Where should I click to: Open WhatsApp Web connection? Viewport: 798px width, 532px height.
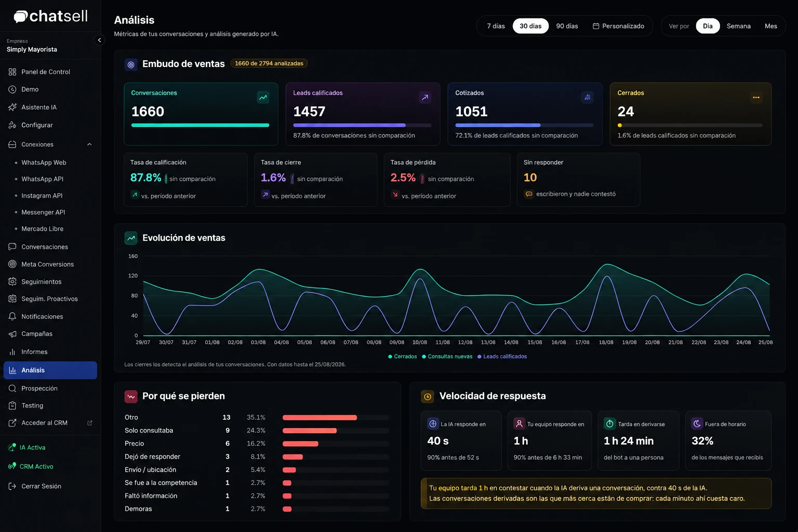click(44, 163)
